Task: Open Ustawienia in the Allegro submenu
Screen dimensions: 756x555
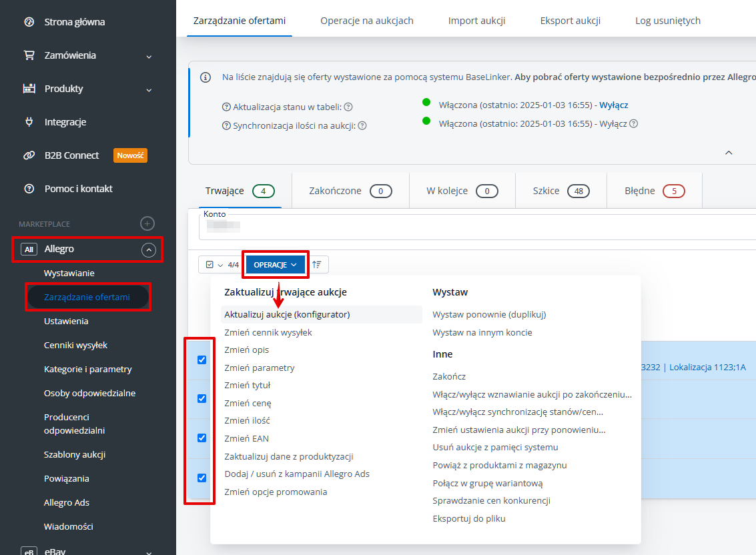Action: tap(66, 321)
